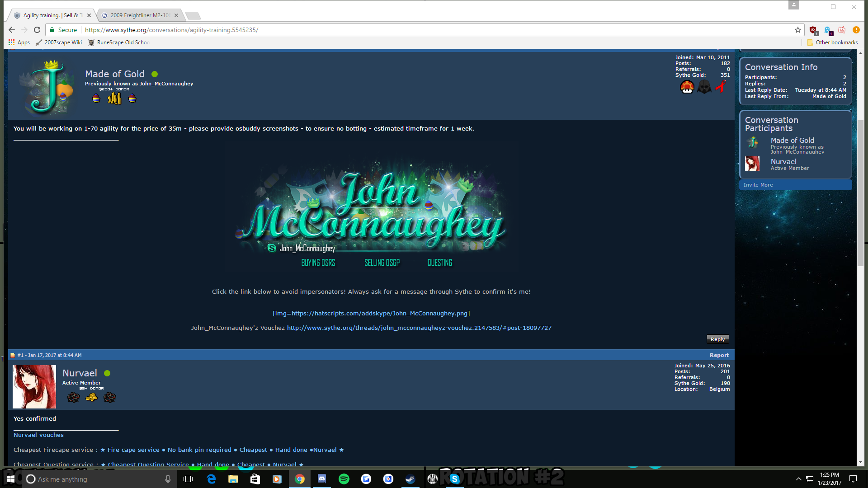The width and height of the screenshot is (868, 488).
Task: Show hidden system tray icons
Action: pos(798,479)
